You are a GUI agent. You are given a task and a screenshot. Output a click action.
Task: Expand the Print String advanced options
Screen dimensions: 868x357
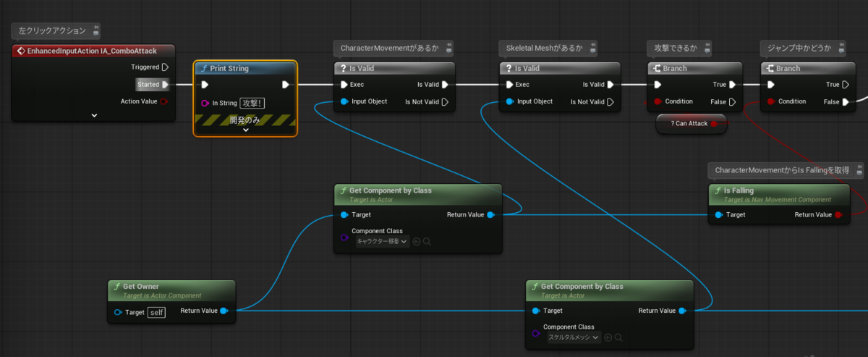[245, 130]
